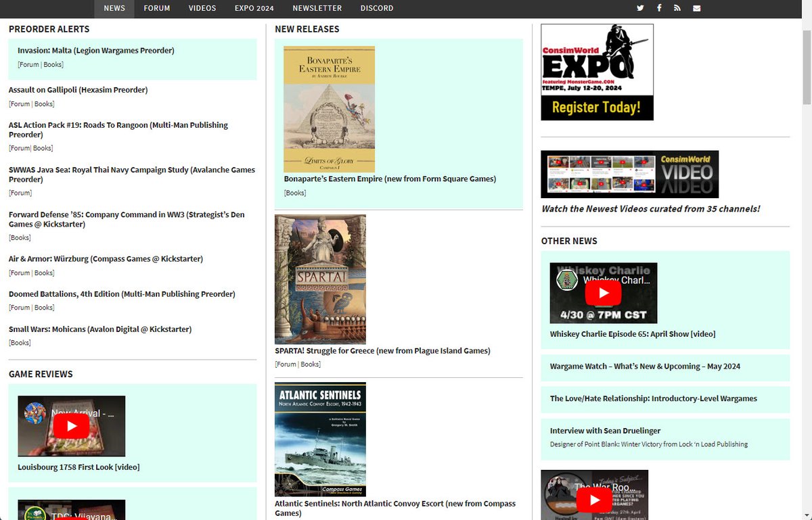Open Doomed Battalions, 4th Edition link

coord(122,294)
